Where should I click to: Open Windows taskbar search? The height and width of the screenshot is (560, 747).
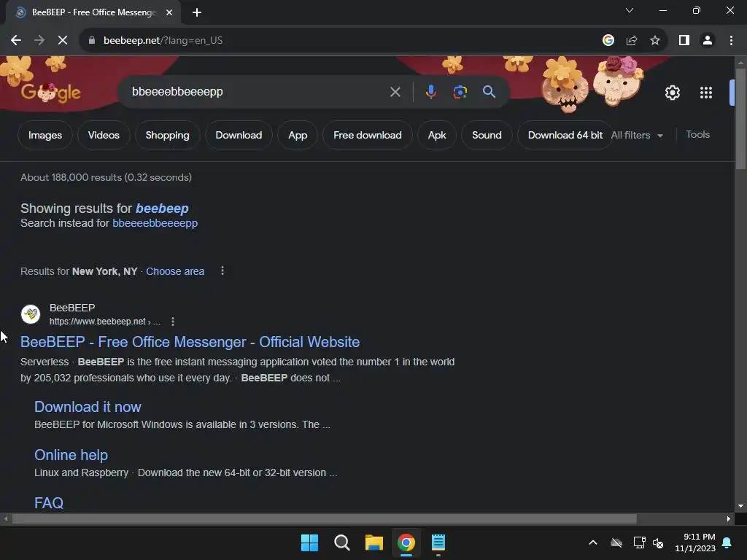(x=341, y=542)
